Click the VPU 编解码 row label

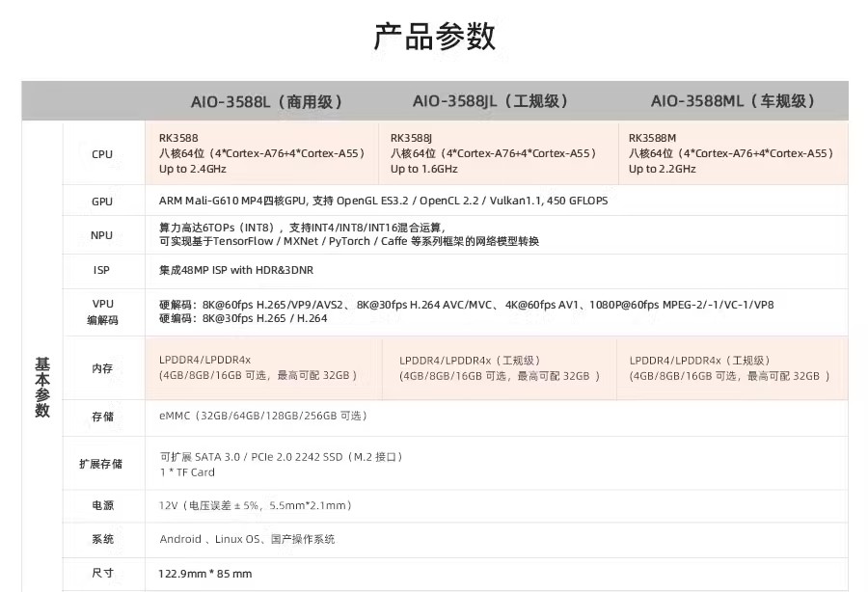(x=102, y=312)
